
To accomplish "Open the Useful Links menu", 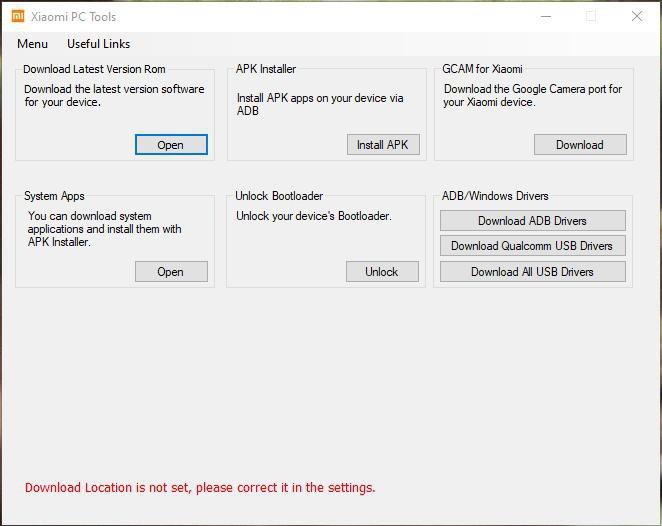I will click(98, 44).
